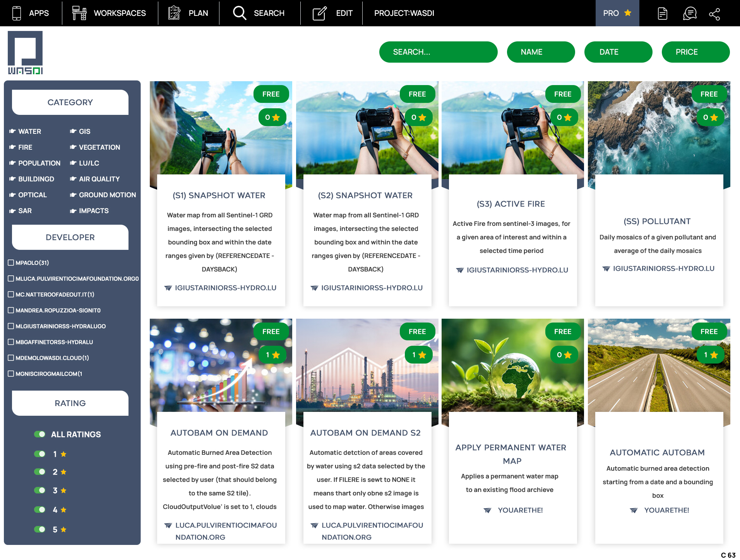
Task: Filter by Vegetation category
Action: (x=99, y=147)
